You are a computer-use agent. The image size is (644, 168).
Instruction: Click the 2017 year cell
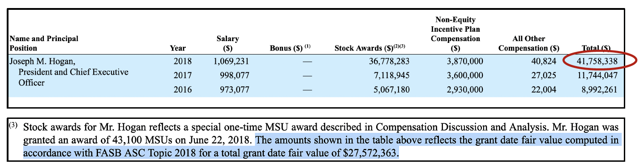pos(183,76)
